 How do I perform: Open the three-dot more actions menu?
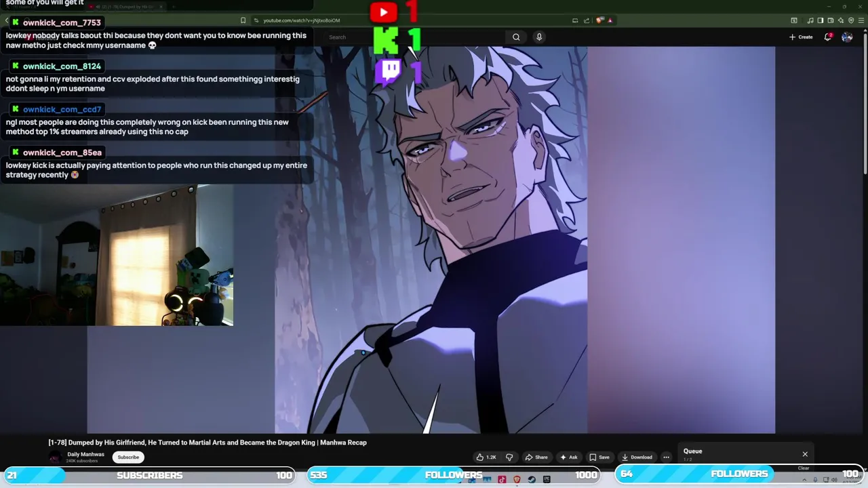[x=666, y=457]
